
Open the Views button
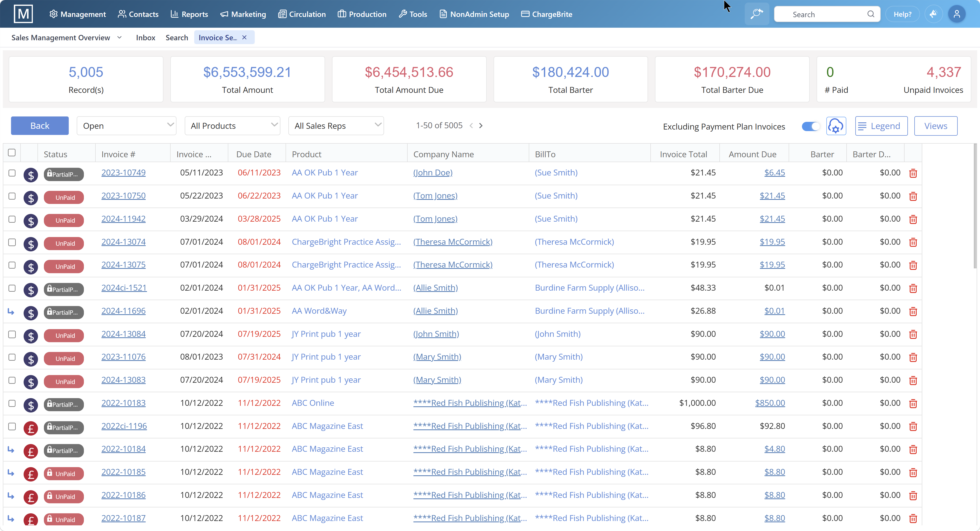tap(936, 126)
